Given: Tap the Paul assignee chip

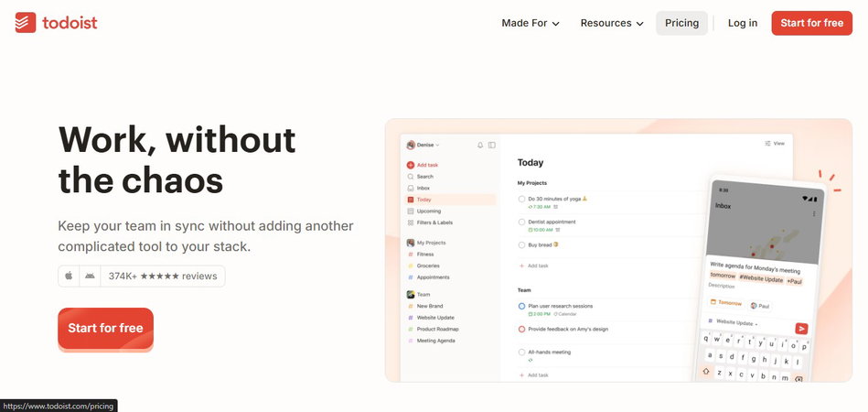Looking at the screenshot, I should (x=761, y=306).
